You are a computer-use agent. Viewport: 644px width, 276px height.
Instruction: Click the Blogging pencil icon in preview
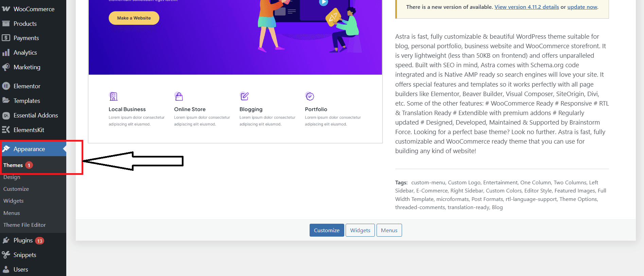pyautogui.click(x=244, y=96)
